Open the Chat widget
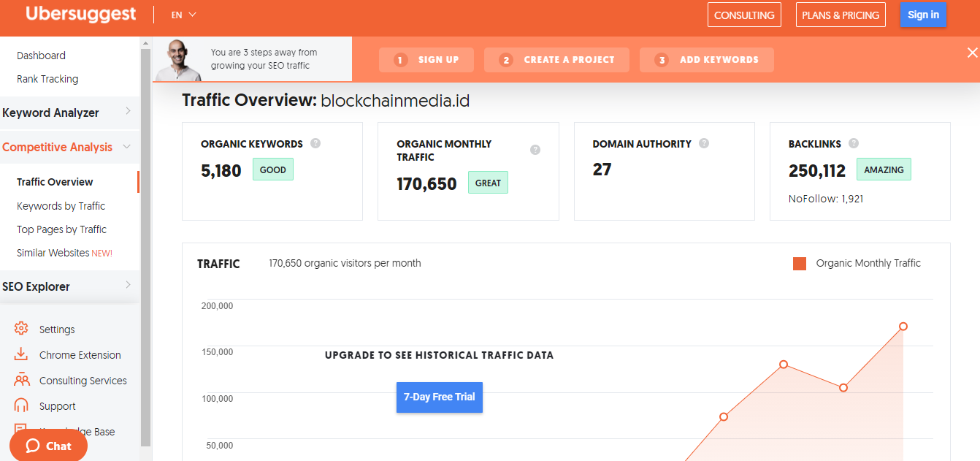 click(48, 446)
